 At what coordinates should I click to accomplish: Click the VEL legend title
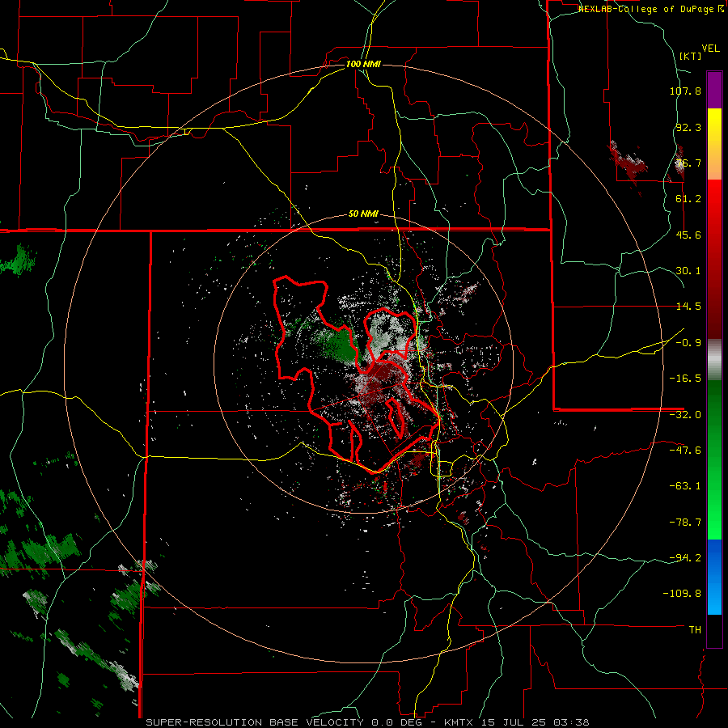point(710,49)
